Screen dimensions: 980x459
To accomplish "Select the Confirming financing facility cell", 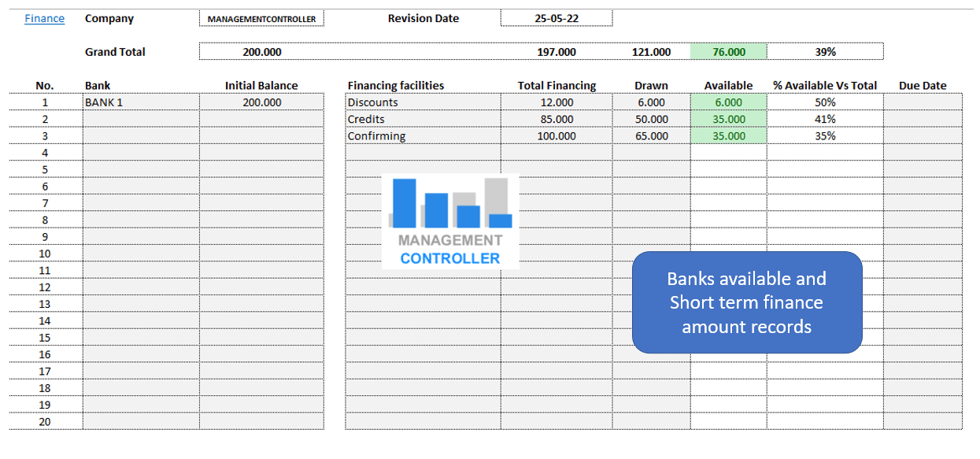I will 422,136.
